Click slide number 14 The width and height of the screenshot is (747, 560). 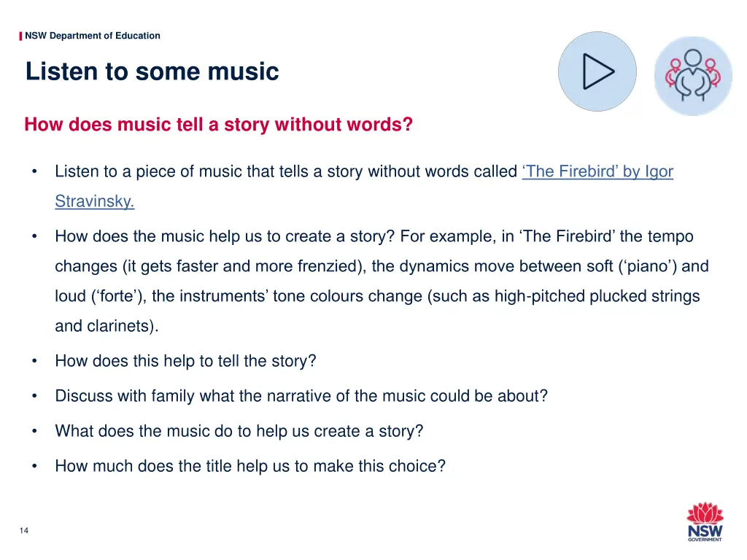(x=24, y=531)
